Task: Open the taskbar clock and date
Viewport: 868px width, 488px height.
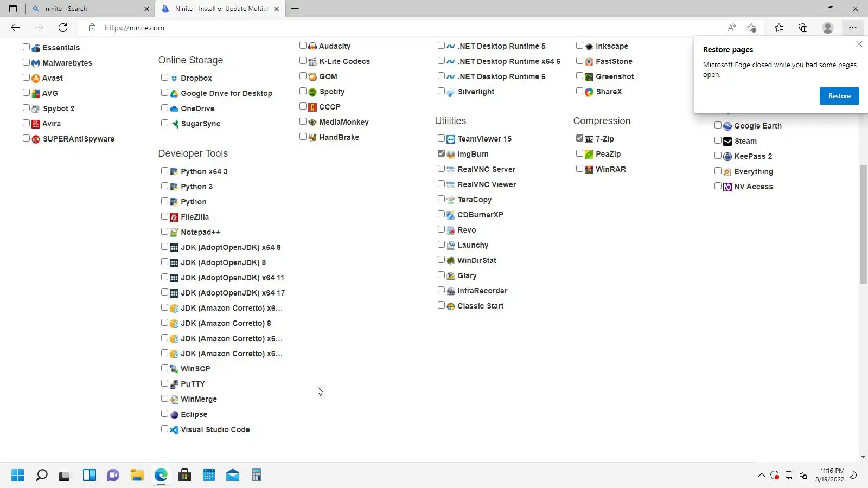Action: point(830,475)
